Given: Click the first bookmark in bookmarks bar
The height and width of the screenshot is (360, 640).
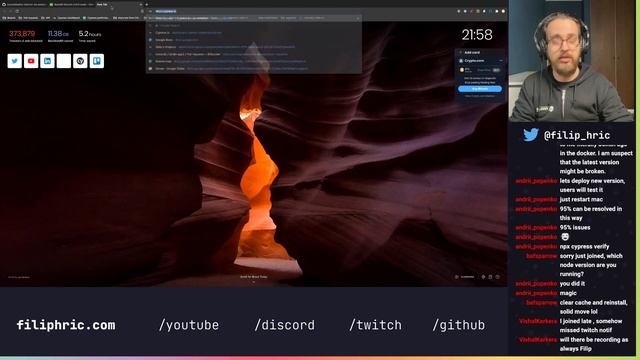Looking at the screenshot, I should pyautogui.click(x=9, y=18).
